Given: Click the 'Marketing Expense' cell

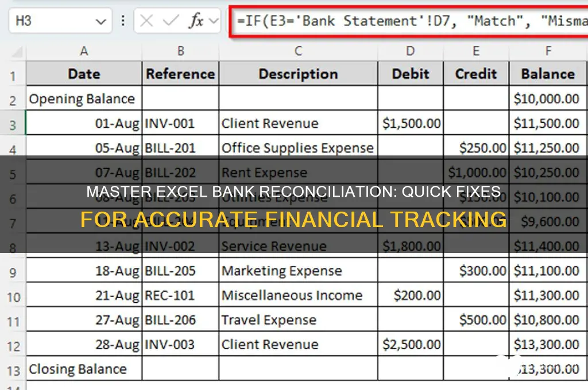Looking at the screenshot, I should (298, 270).
